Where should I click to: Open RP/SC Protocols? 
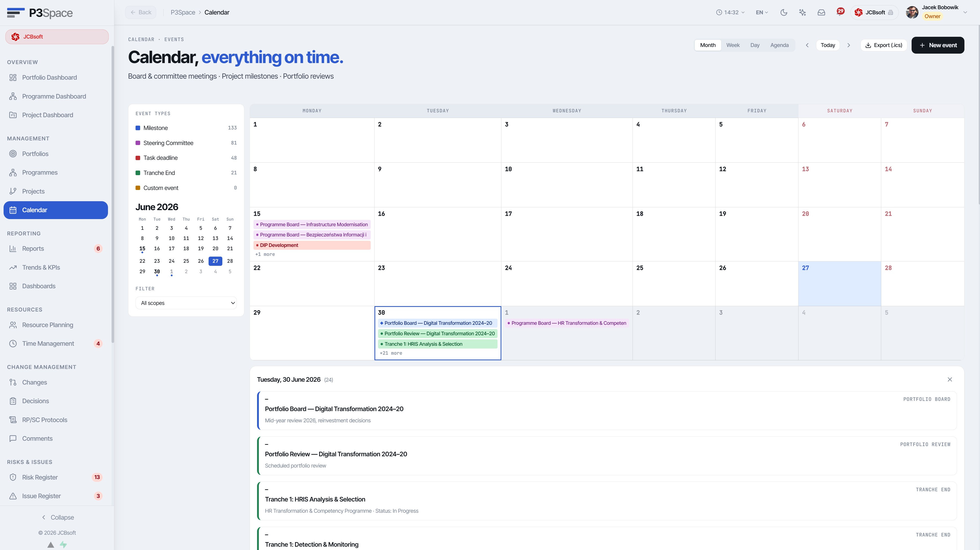coord(56,420)
